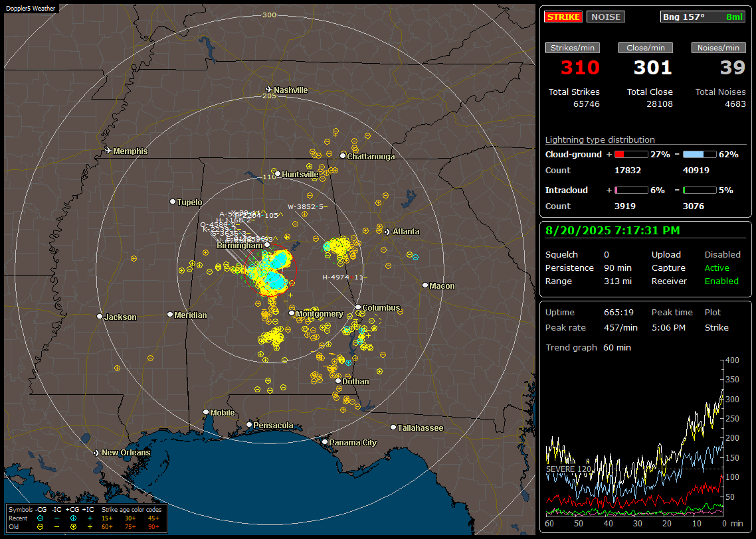
Task: Click the Old +CG symbol in legend
Action: 73,527
